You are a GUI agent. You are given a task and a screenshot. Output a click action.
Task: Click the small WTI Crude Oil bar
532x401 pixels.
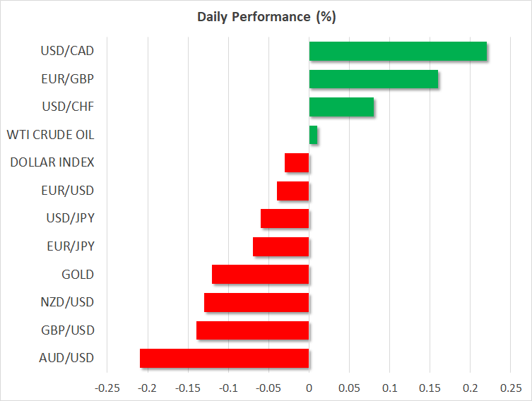[x=313, y=135]
